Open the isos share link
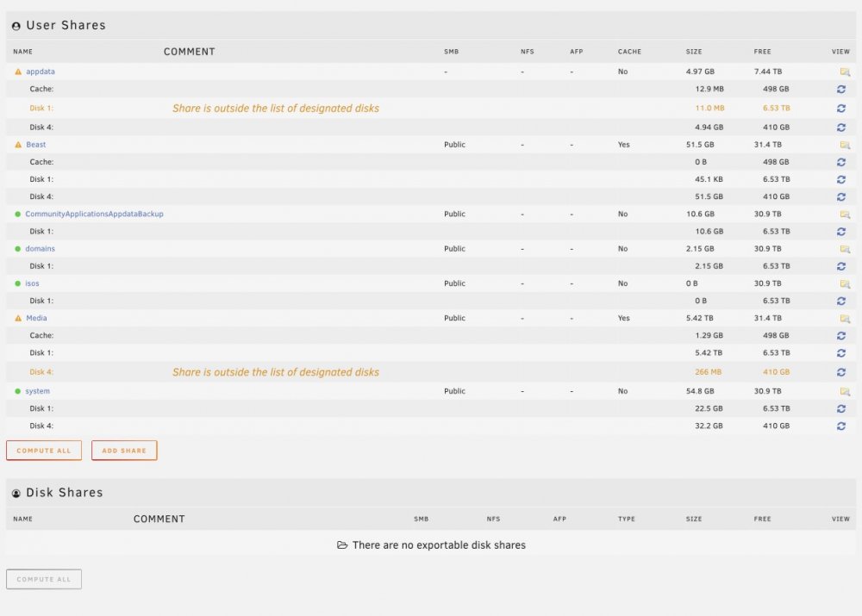Image resolution: width=862 pixels, height=616 pixels. coord(32,283)
